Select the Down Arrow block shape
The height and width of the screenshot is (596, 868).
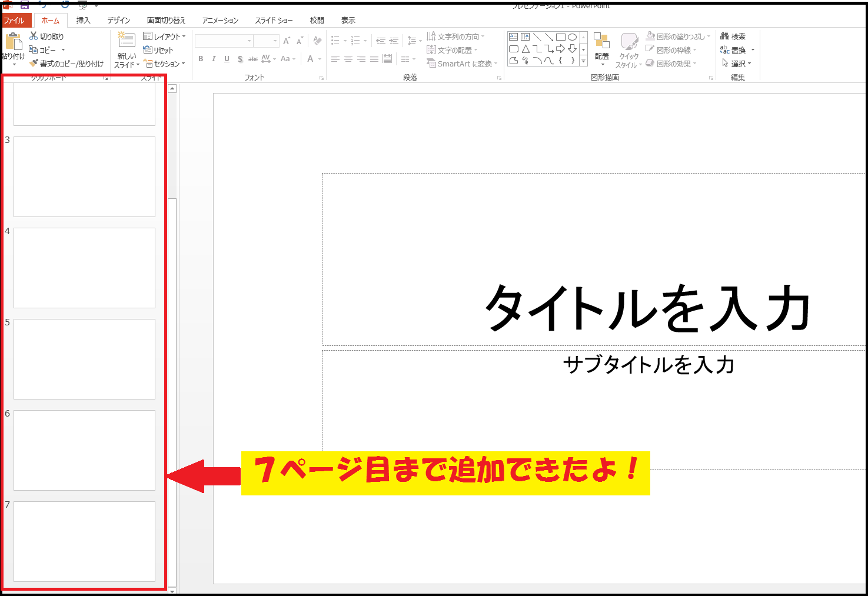(572, 49)
